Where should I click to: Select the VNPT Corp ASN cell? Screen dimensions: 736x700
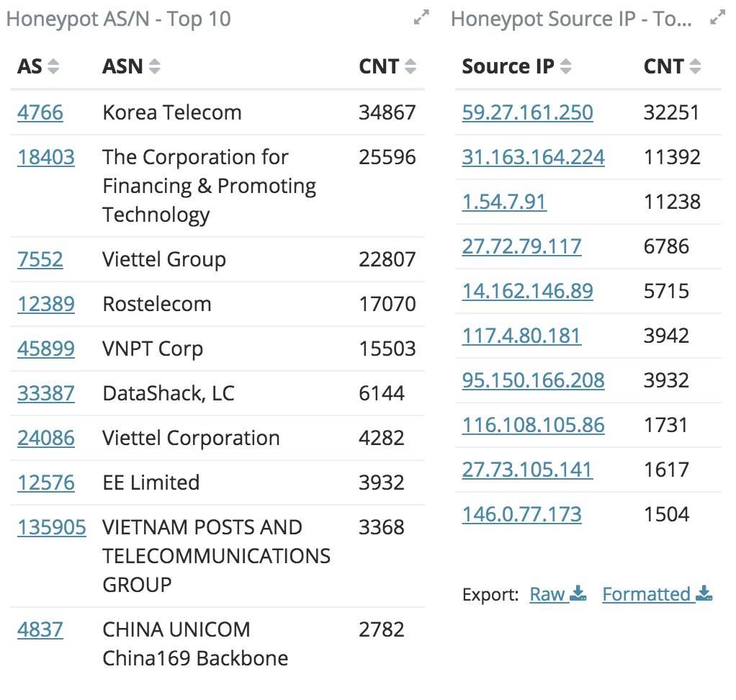pos(153,349)
